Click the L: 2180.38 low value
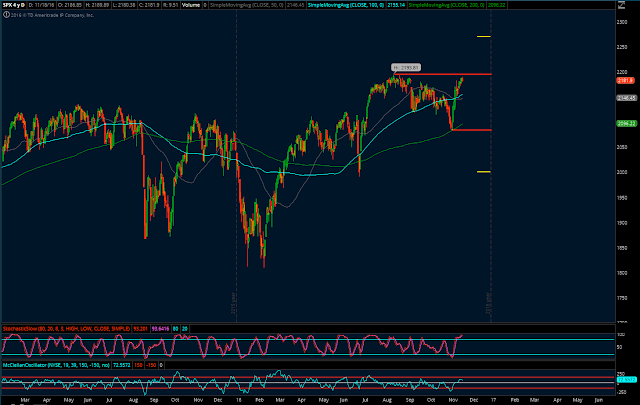The height and width of the screenshot is (405, 640). coord(124,5)
